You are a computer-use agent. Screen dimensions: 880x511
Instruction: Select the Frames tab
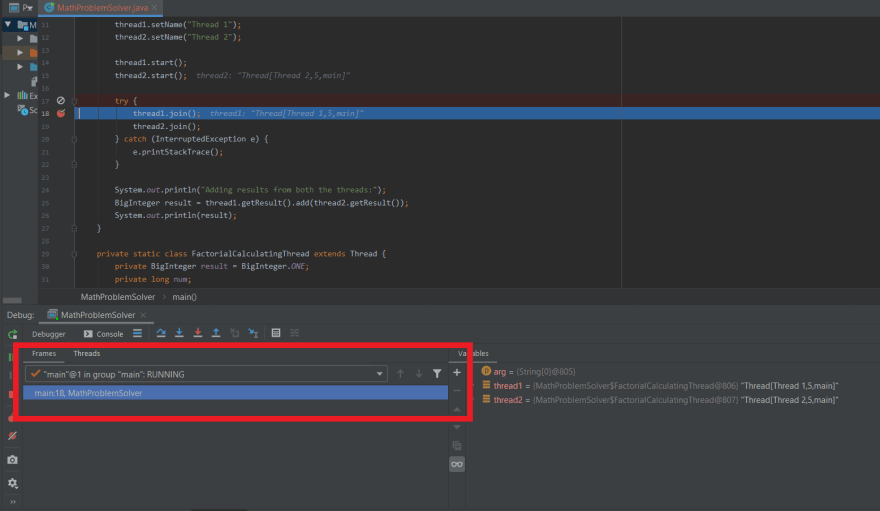pos(44,353)
